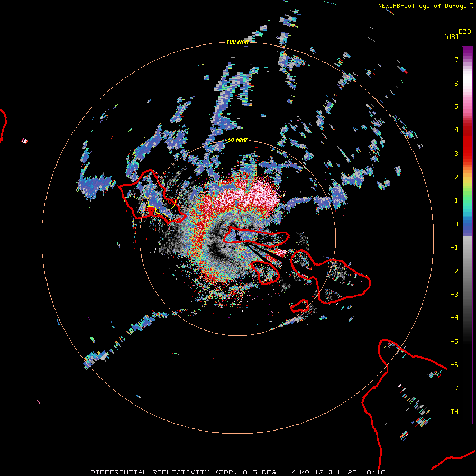This screenshot has height=476, width=476.
Task: Click the -4 dB scale value
Action: (454, 317)
